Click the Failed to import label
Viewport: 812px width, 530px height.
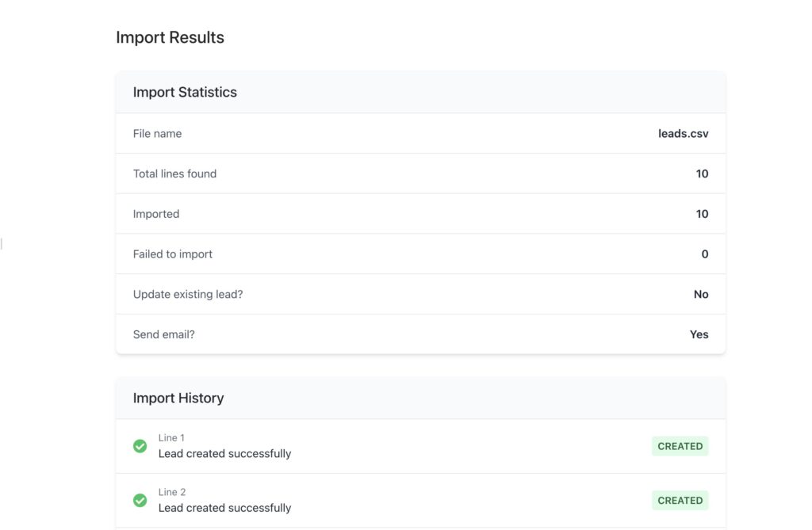pyautogui.click(x=173, y=254)
